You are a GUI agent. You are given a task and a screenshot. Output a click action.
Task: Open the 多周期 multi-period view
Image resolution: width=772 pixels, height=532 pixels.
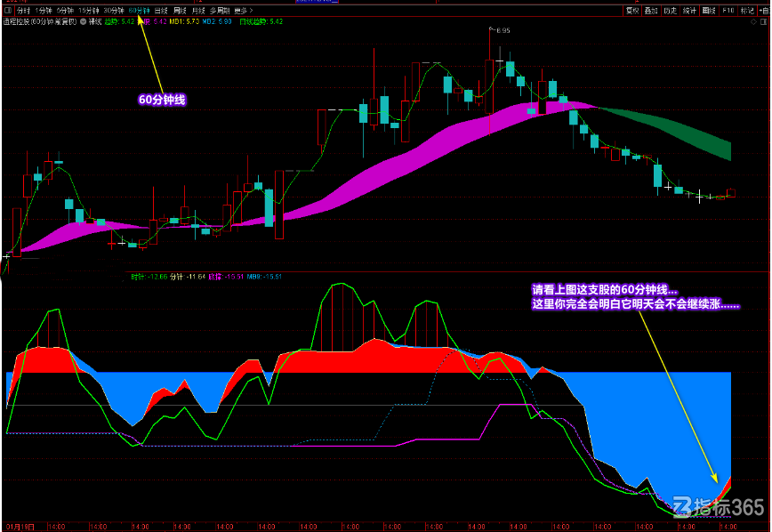220,11
